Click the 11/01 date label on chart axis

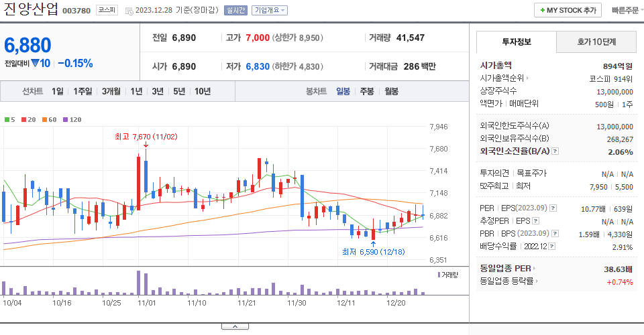(x=147, y=303)
